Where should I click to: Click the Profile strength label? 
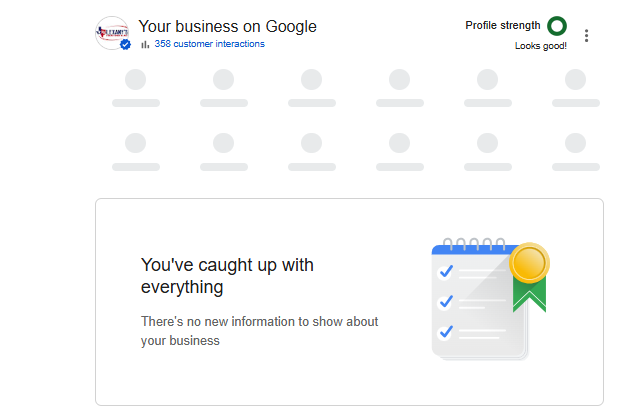click(x=503, y=25)
